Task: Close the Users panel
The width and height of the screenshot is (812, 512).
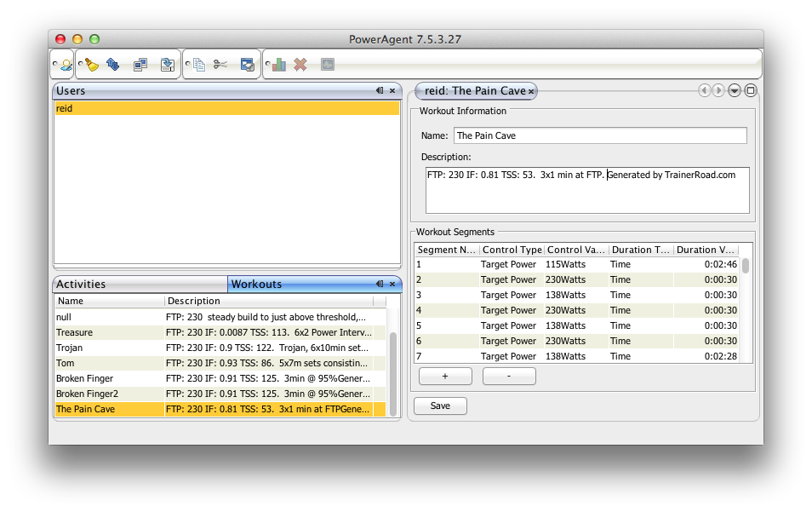Action: [392, 90]
